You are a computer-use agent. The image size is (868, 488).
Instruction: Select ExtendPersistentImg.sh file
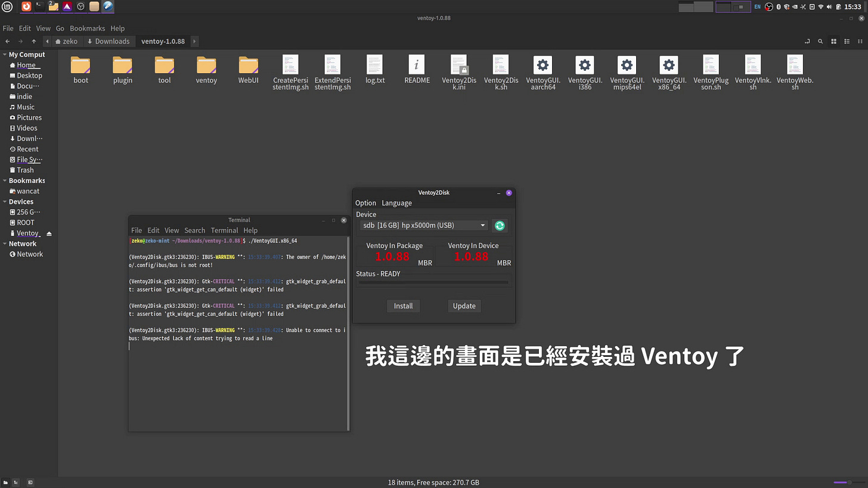[x=333, y=73]
